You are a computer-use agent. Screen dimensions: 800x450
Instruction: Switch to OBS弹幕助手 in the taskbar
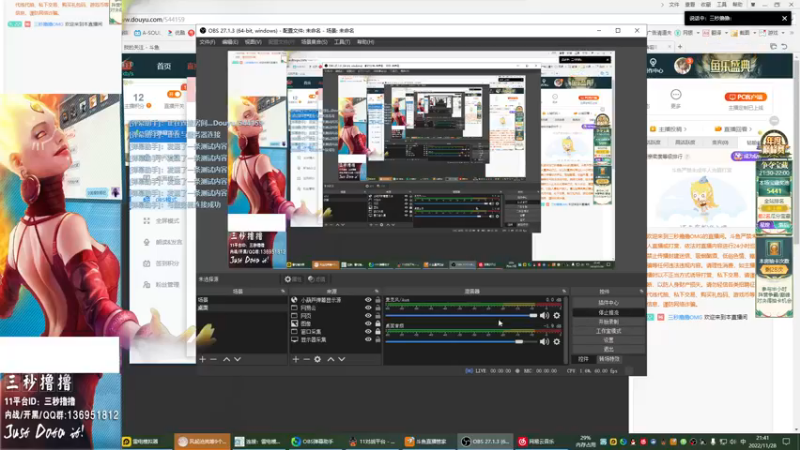tap(313, 441)
